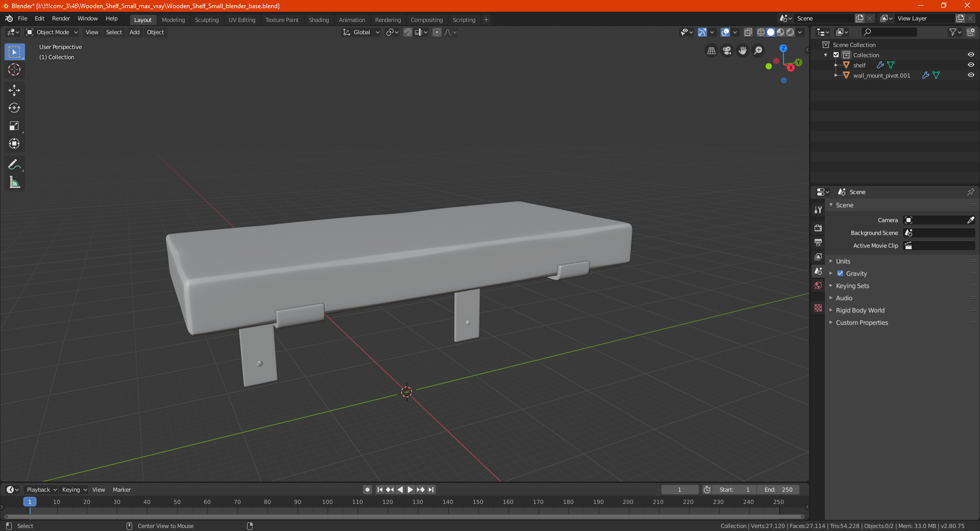This screenshot has width=980, height=531.
Task: Select the Measure tool
Action: pos(14,182)
